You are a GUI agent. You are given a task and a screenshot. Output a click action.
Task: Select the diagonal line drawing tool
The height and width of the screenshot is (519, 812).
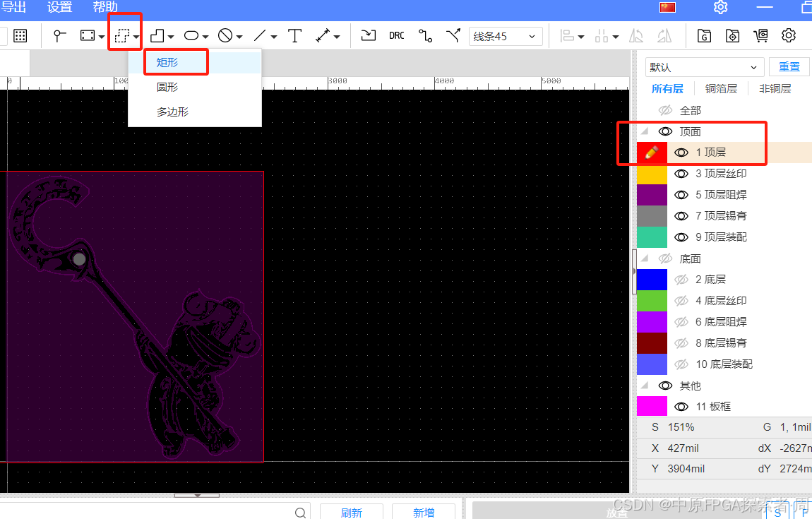(x=260, y=36)
